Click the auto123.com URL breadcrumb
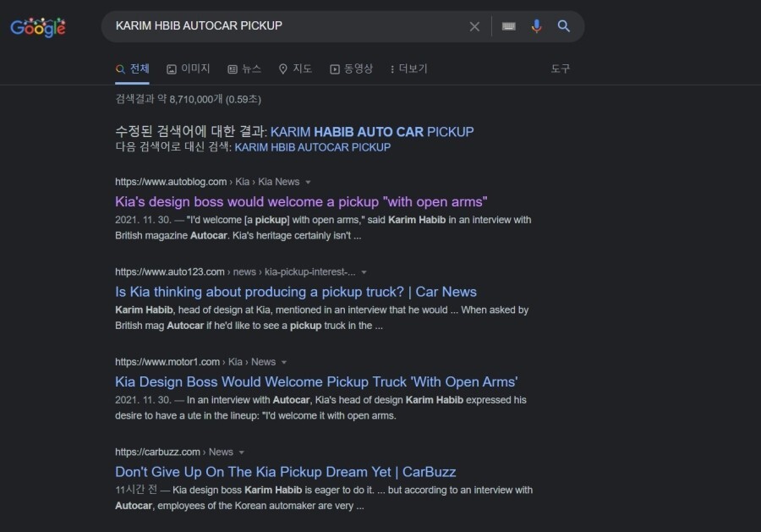 tap(235, 272)
